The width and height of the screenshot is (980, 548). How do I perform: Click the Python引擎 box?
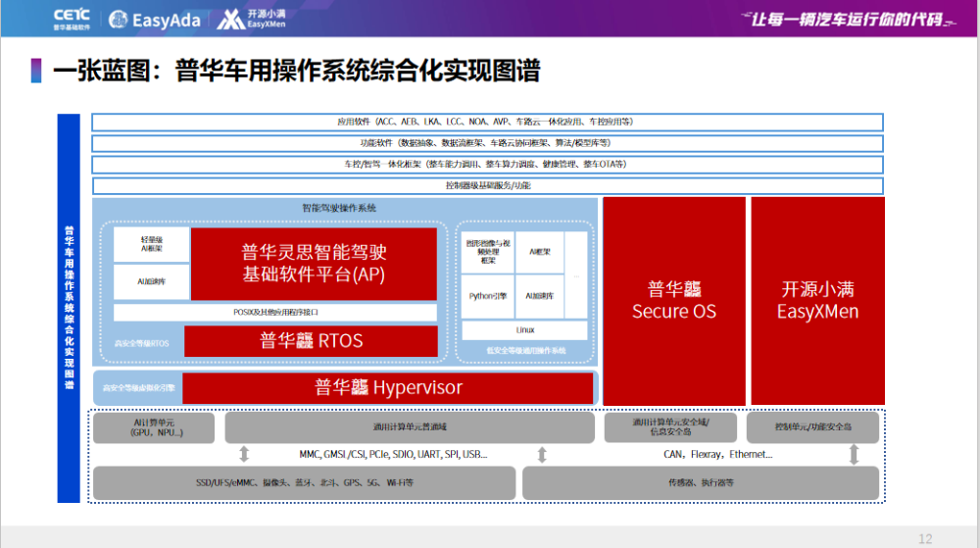(487, 296)
